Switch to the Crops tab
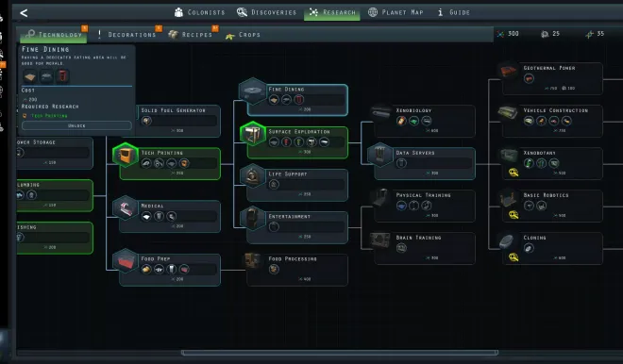The image size is (623, 364). [244, 35]
